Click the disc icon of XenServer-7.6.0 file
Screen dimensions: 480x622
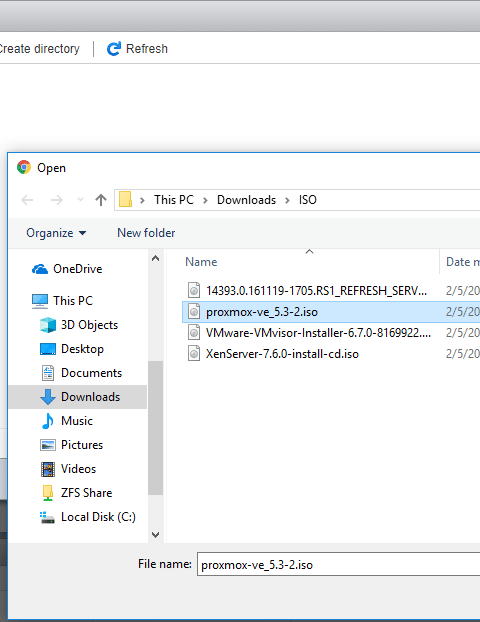(194, 353)
